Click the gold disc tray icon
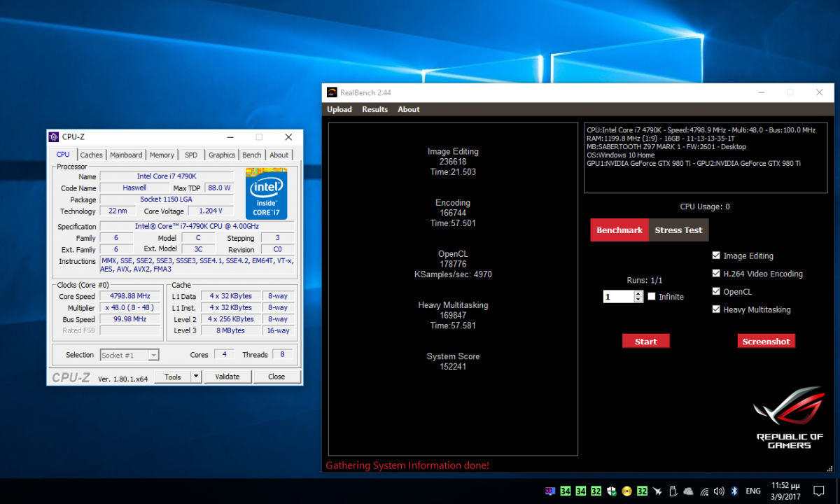This screenshot has height=504, width=840. (627, 491)
